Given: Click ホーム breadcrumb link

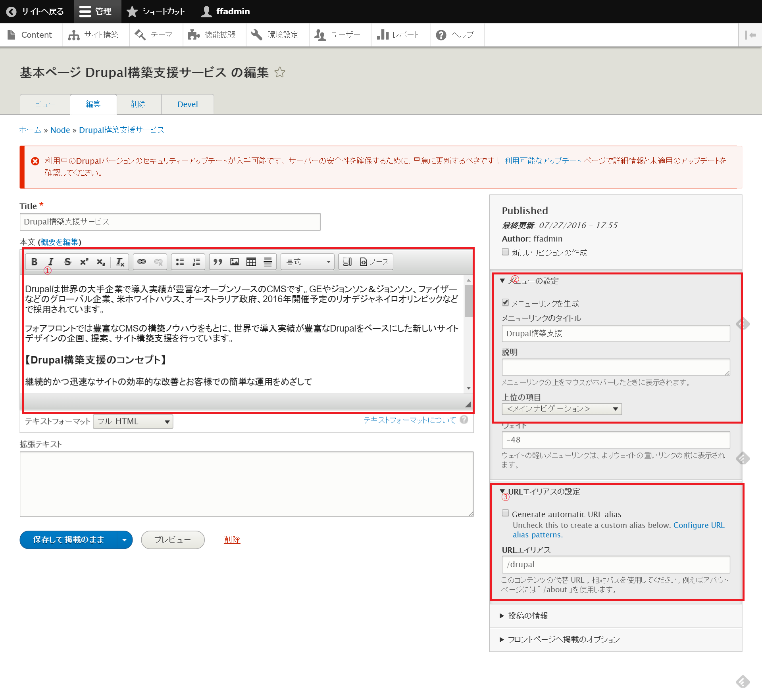Looking at the screenshot, I should click(30, 130).
